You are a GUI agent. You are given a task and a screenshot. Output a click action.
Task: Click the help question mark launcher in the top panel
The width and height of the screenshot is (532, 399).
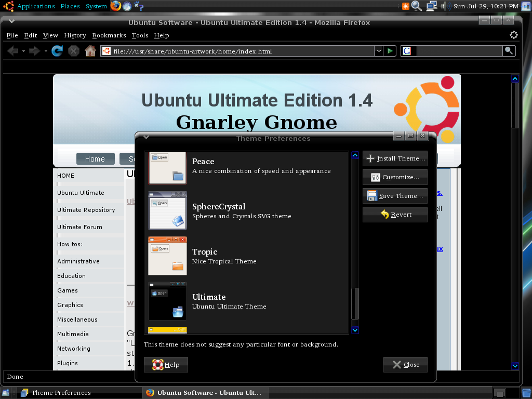coord(139,6)
